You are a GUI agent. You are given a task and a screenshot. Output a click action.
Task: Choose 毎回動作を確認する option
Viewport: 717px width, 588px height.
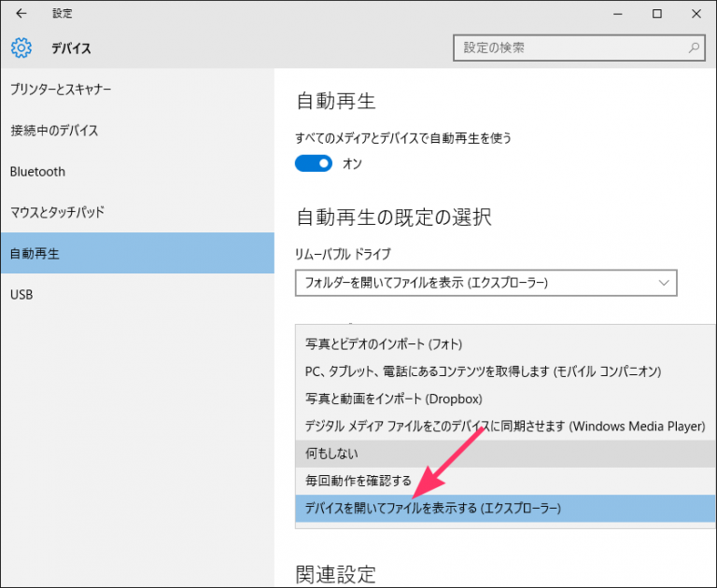coord(358,481)
